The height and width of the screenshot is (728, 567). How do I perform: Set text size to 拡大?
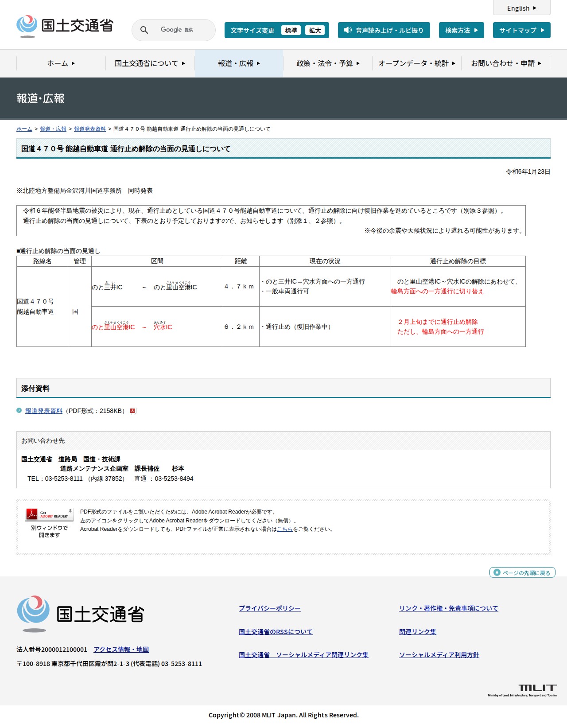(x=315, y=30)
